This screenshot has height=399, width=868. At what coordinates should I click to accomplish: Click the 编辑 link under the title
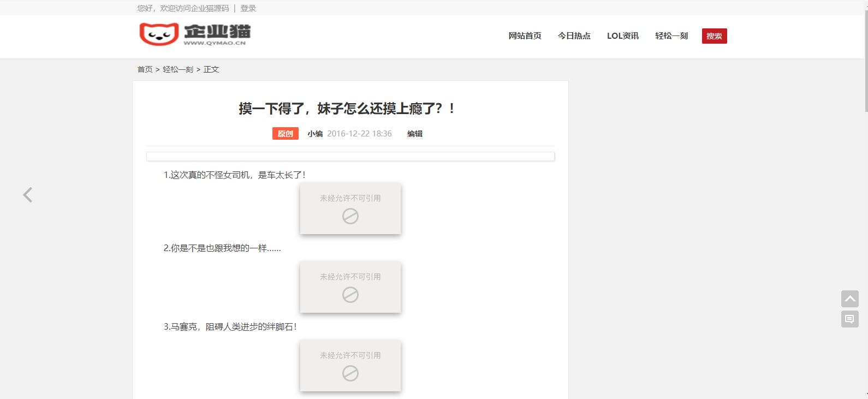coord(415,134)
